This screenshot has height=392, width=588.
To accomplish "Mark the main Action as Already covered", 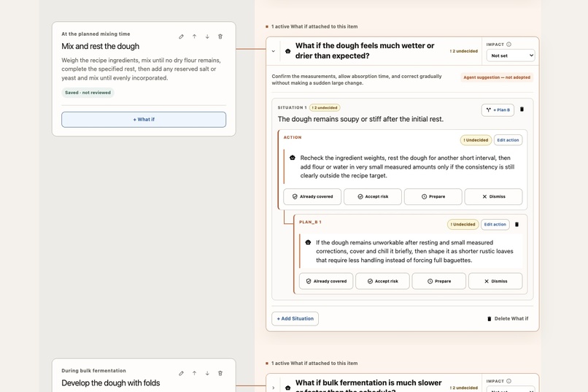I will pos(312,196).
